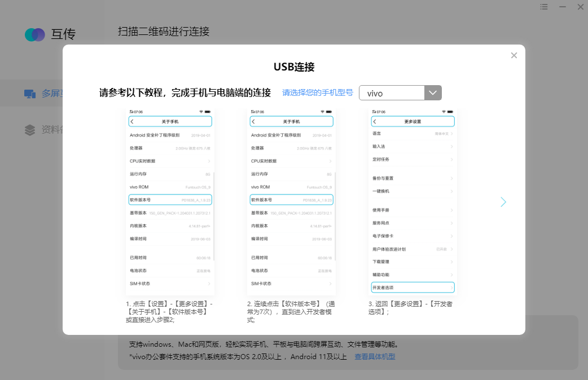Click the stacked-layers 资料 icon in sidebar
The height and width of the screenshot is (380, 588).
click(x=29, y=129)
